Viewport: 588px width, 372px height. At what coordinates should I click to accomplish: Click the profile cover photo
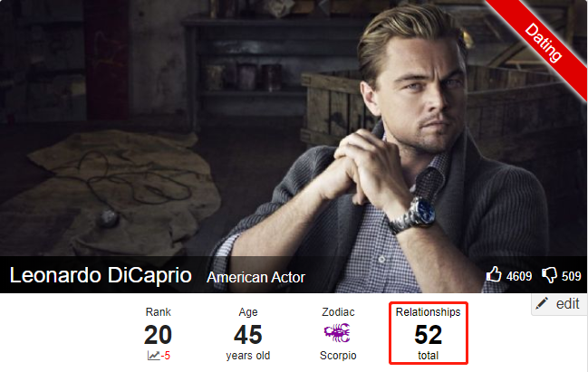click(x=294, y=128)
